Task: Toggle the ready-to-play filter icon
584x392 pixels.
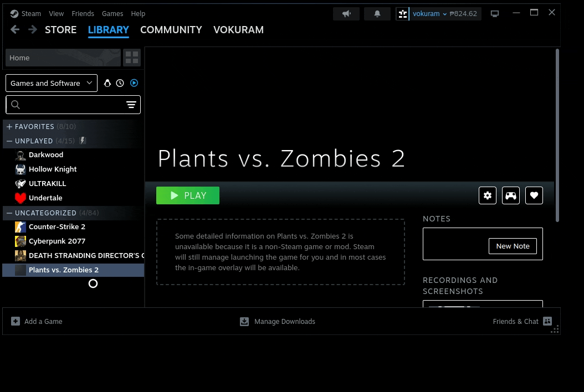Action: pyautogui.click(x=134, y=83)
